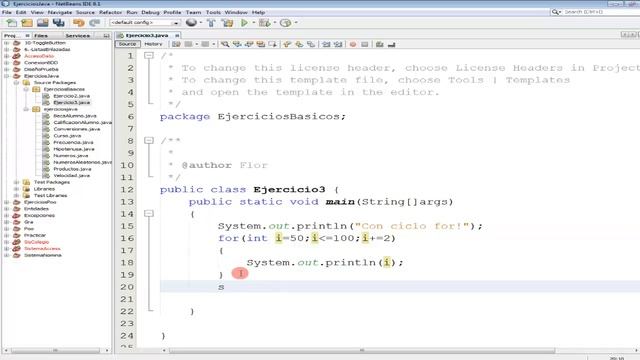Image resolution: width=640 pixels, height=360 pixels.
Task: Click the Save All toolbar icon
Action: point(58,23)
